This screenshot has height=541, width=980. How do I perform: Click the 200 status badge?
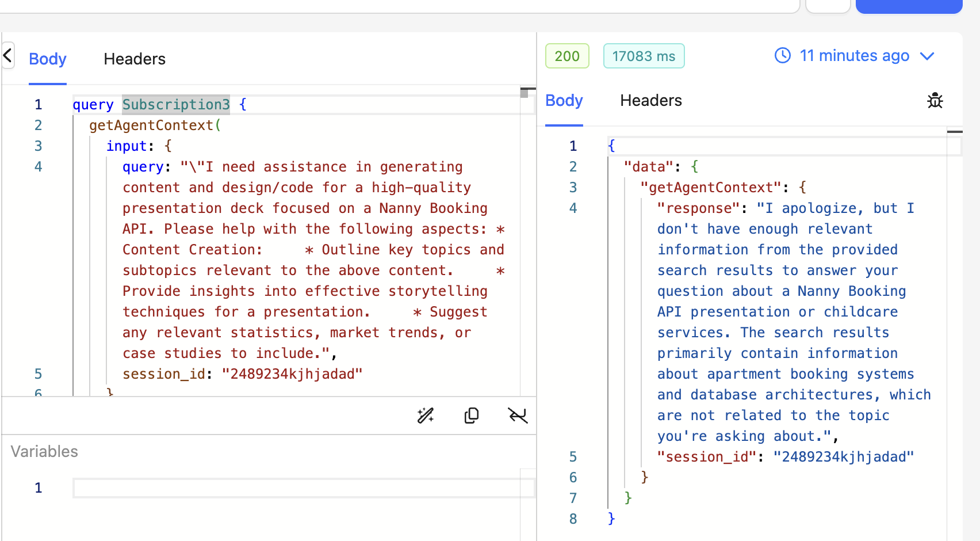pyautogui.click(x=567, y=56)
